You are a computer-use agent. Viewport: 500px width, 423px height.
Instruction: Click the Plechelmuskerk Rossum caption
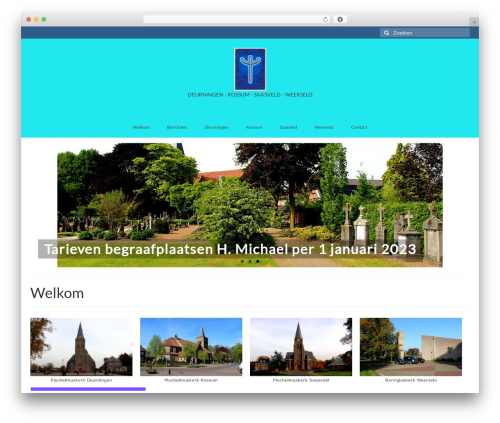(x=191, y=380)
